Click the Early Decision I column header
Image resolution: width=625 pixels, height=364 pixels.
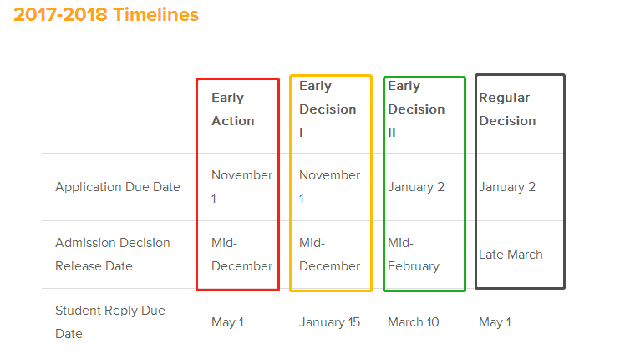[328, 109]
